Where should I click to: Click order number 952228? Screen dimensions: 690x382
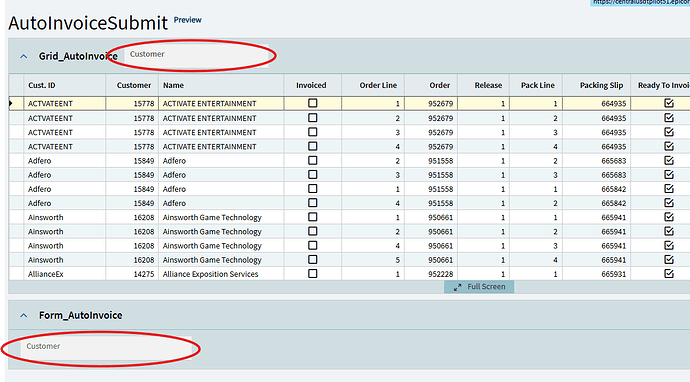[x=440, y=274]
